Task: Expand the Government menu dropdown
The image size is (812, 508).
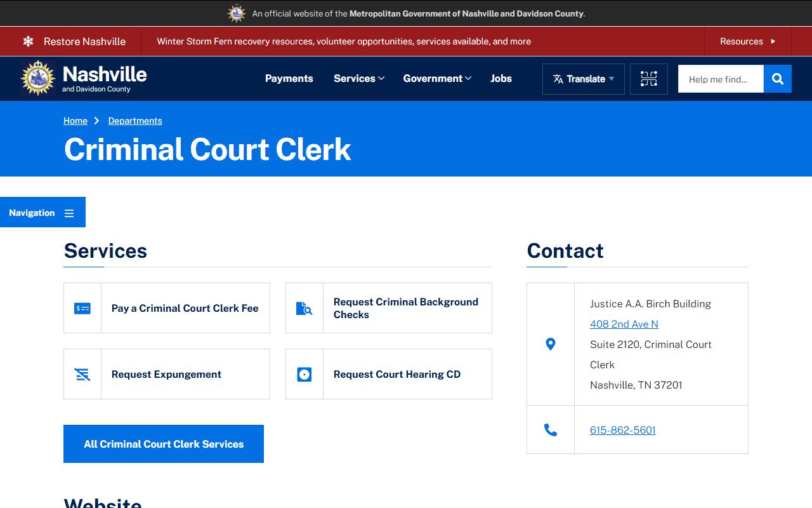Action: [x=438, y=79]
